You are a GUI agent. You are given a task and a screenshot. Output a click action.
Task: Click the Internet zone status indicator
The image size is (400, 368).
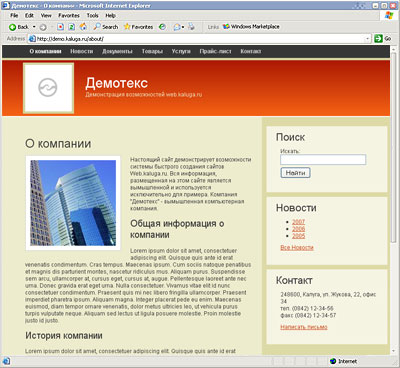343,361
